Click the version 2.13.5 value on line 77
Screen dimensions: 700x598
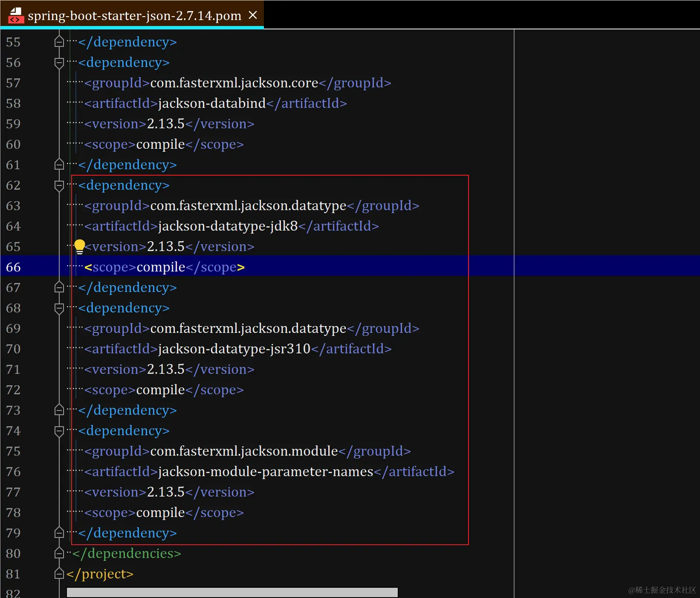[x=166, y=492]
